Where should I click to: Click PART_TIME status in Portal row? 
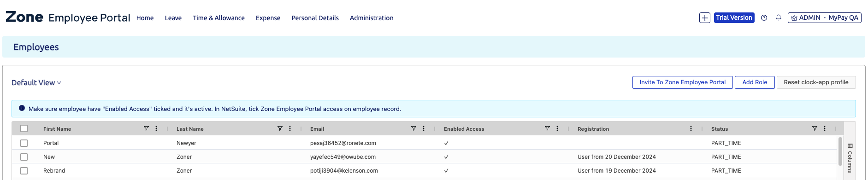(726, 143)
